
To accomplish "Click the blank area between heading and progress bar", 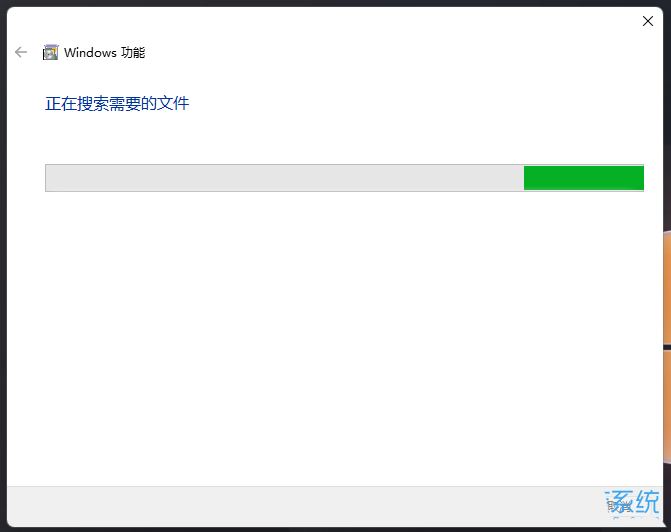I will [334, 138].
